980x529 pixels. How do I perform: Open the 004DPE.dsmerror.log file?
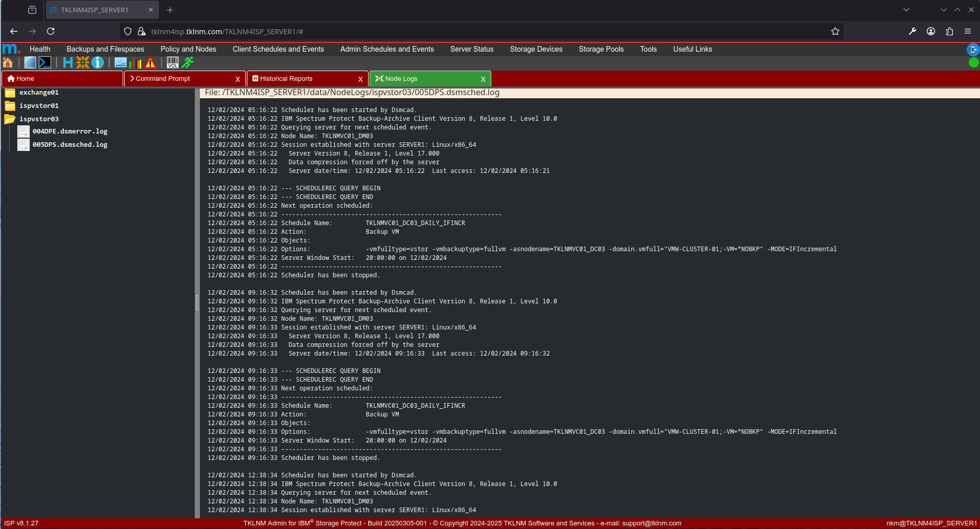(70, 131)
